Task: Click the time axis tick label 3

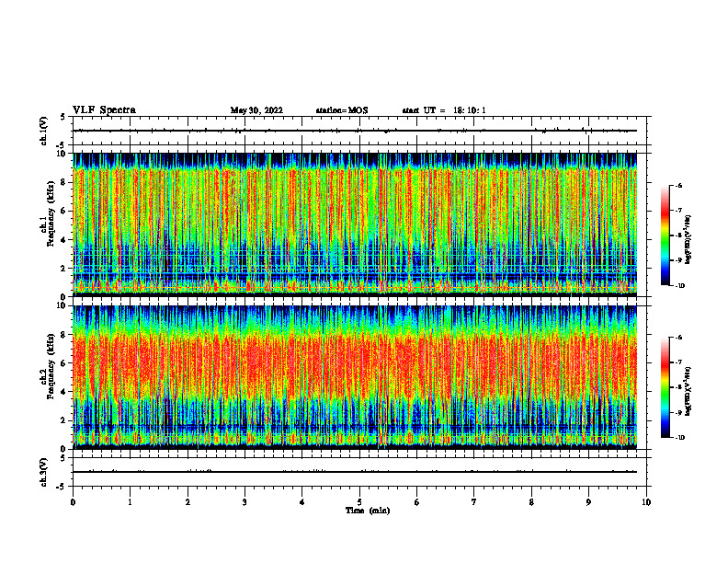Action: (245, 502)
